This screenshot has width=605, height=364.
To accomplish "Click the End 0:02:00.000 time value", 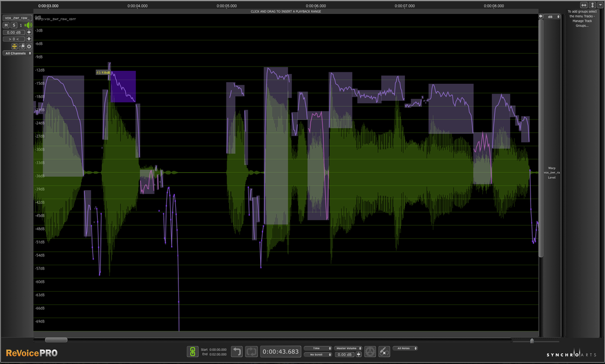I will pyautogui.click(x=218, y=354).
